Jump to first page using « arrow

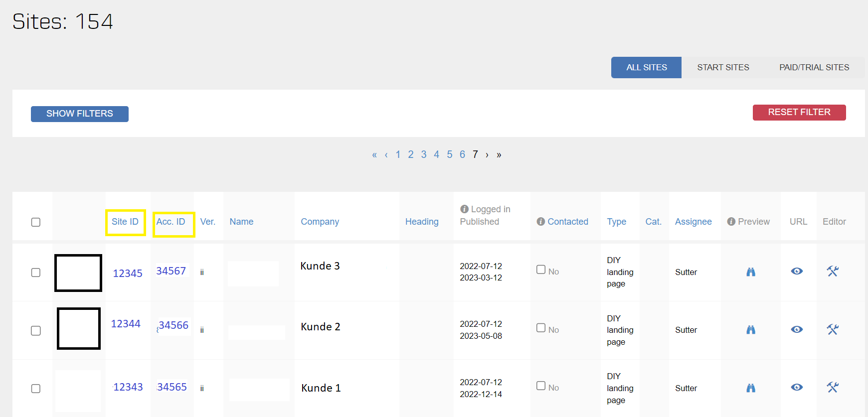[x=374, y=155]
